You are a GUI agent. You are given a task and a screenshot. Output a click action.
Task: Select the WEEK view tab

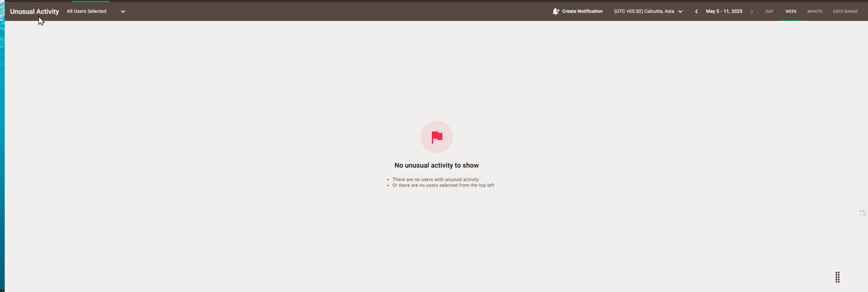coord(791,12)
